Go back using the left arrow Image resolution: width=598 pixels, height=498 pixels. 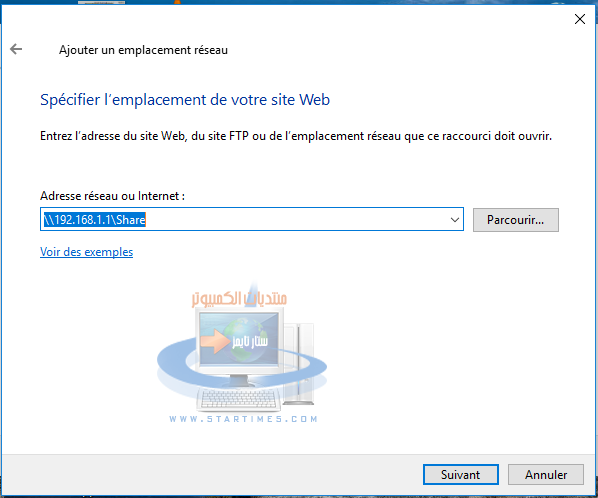(16, 49)
